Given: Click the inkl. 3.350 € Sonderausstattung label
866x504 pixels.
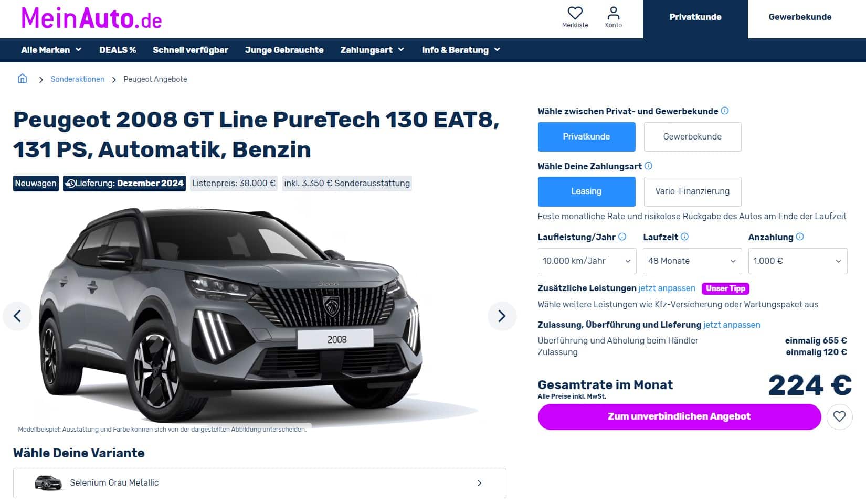Looking at the screenshot, I should coord(347,184).
